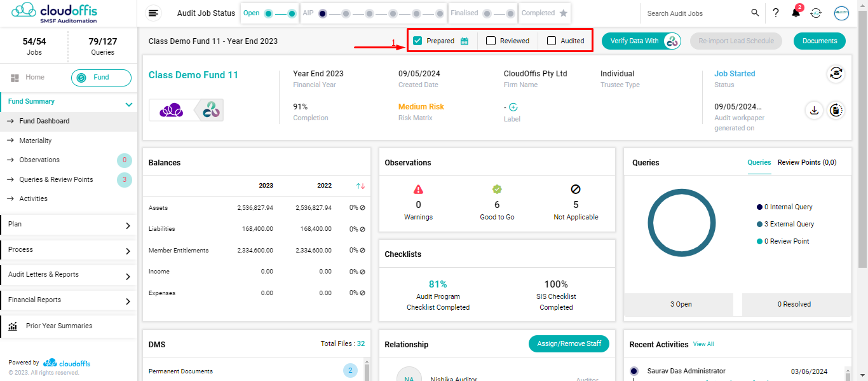Click the Observations badge showing 0
Image resolution: width=868 pixels, height=381 pixels.
coord(125,160)
